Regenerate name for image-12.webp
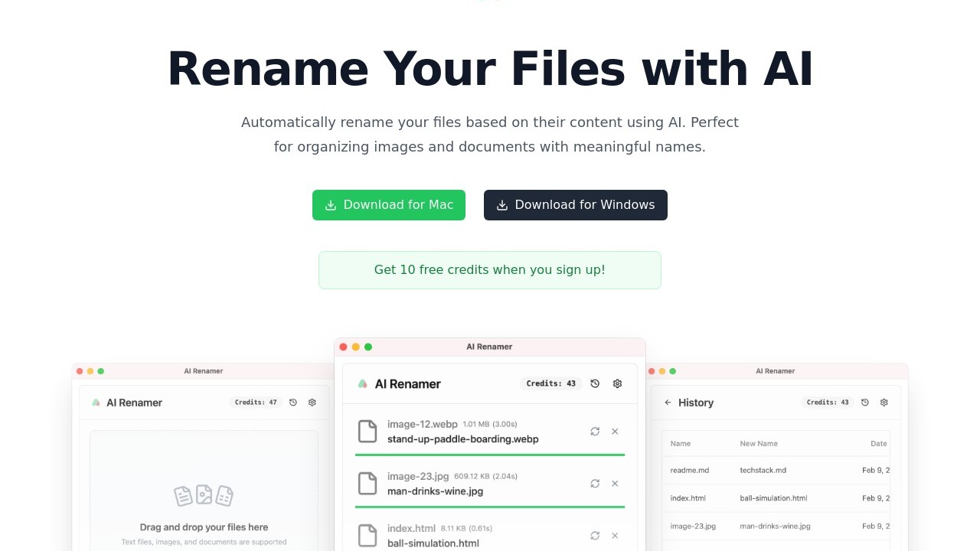The width and height of the screenshot is (980, 551). (595, 432)
